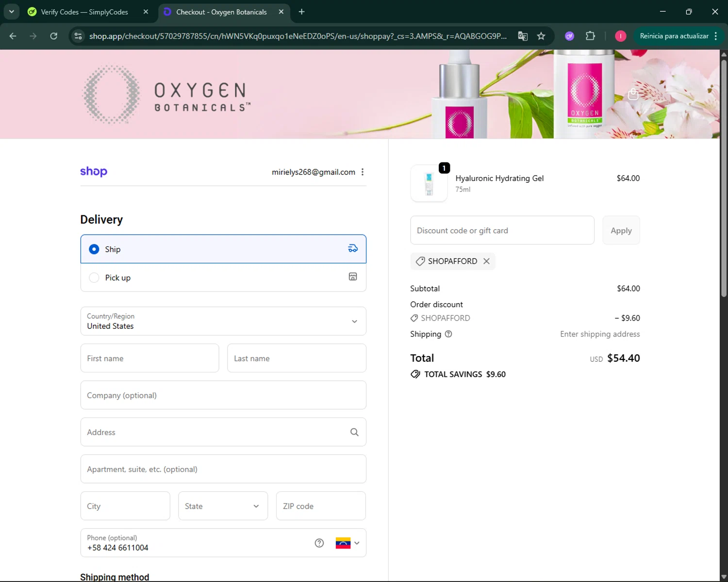
Task: Click the shipping truck icon
Action: click(x=353, y=248)
